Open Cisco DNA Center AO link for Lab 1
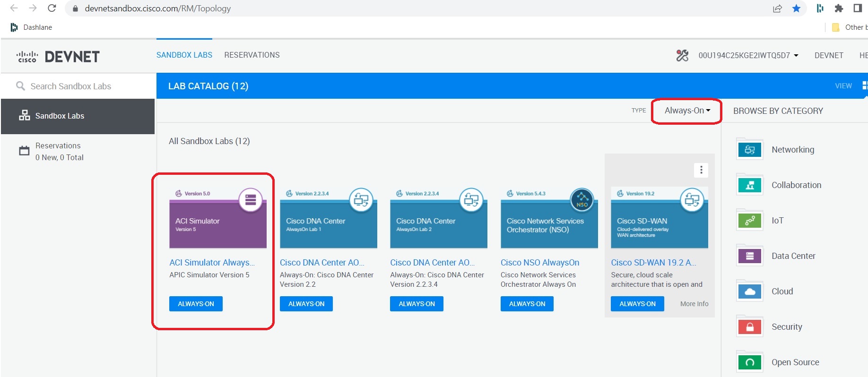This screenshot has height=377, width=868. coord(322,263)
